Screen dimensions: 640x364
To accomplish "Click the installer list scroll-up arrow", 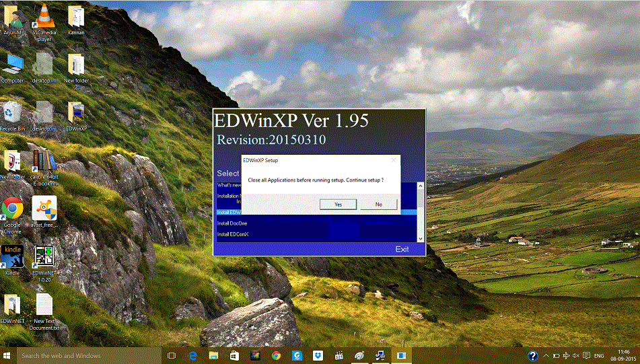I will click(421, 186).
